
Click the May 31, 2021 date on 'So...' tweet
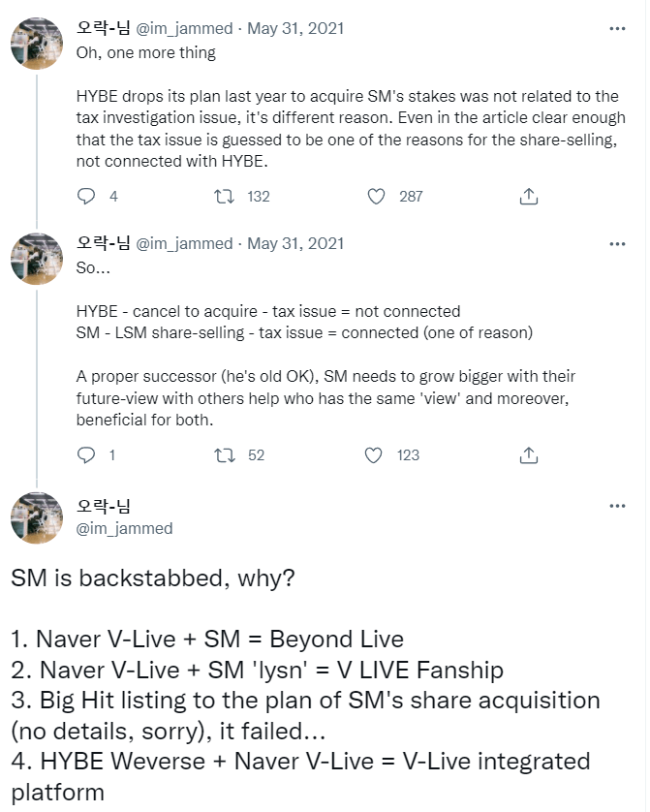tap(295, 243)
